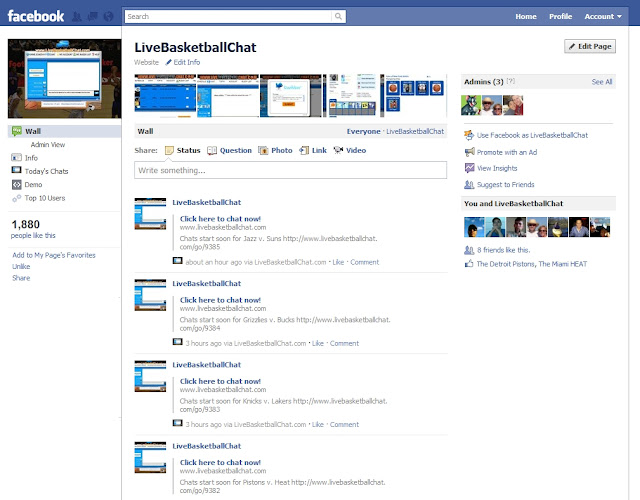Click the facebook logo
The height and width of the screenshot is (500, 640).
tap(36, 16)
